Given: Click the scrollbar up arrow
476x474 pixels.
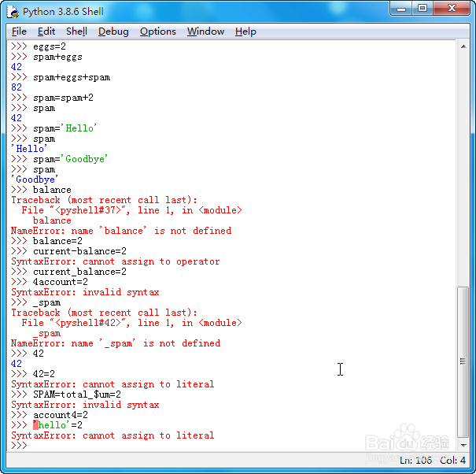Looking at the screenshot, I should (x=463, y=46).
